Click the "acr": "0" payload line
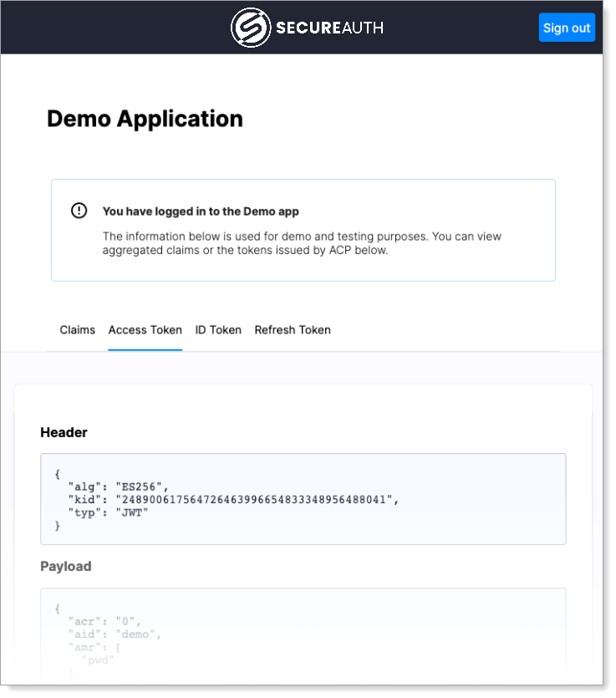 click(x=104, y=621)
